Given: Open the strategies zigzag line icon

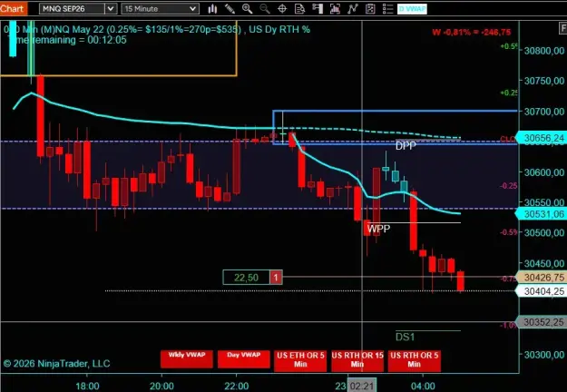Looking at the screenshot, I should (x=353, y=9).
